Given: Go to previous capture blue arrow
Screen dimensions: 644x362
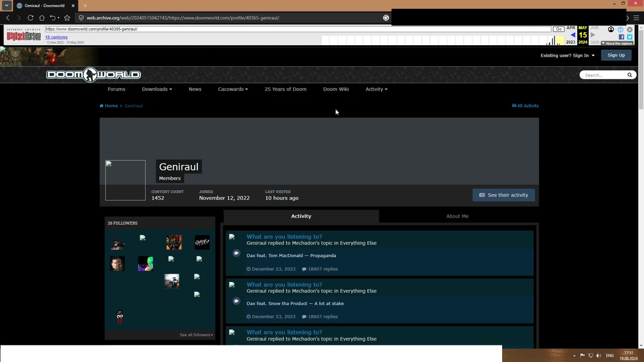Looking at the screenshot, I should 573,35.
